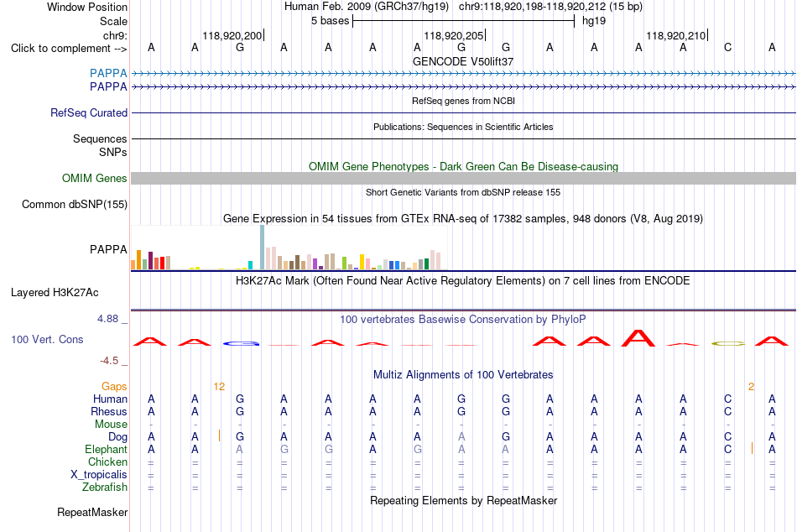Open the light-blue PAPPA GENCODE transcript label
Image resolution: width=797 pixels, height=532 pixels.
(108, 73)
